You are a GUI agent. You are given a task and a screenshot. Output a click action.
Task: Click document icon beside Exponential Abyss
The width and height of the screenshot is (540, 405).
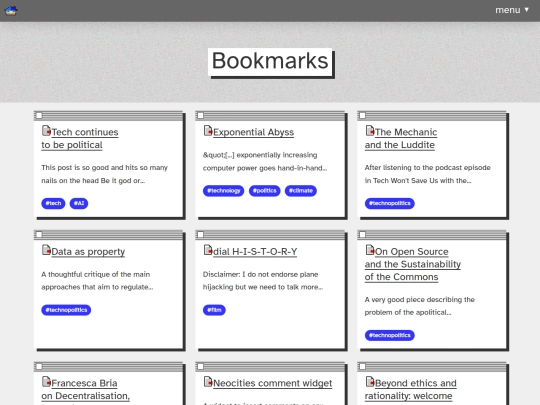(208, 131)
